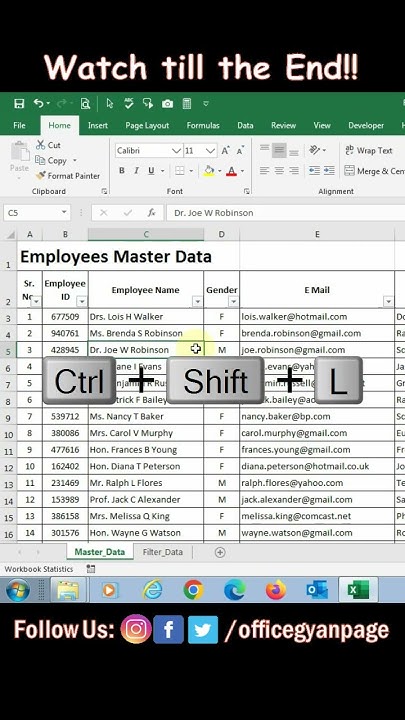Switch to the Formulas tab
405x720 pixels.
(203, 125)
